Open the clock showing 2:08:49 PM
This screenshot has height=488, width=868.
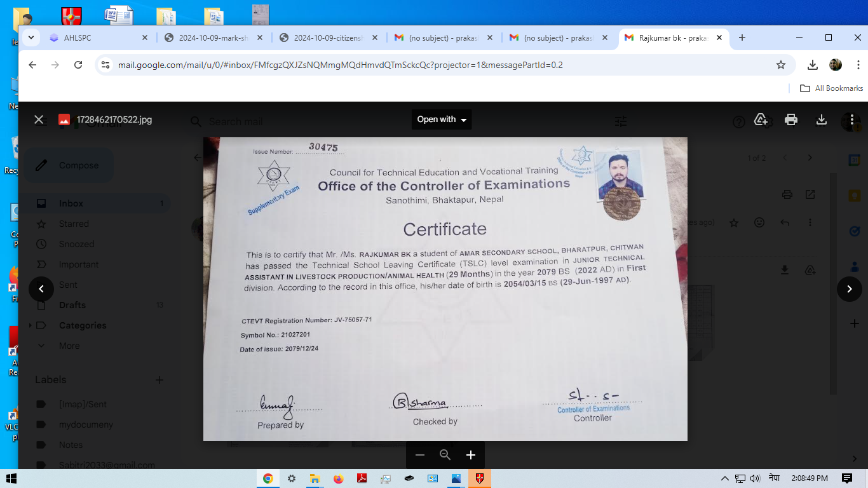pos(810,478)
